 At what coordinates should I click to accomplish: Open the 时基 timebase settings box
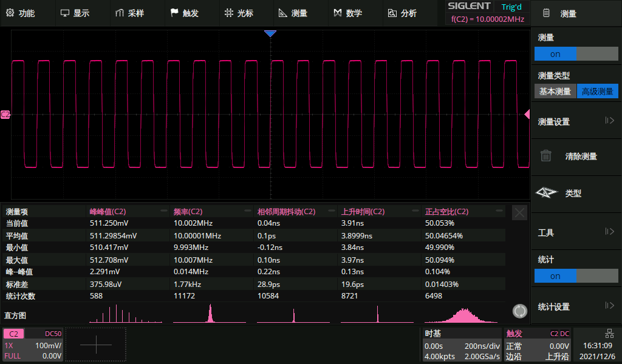[x=462, y=345]
